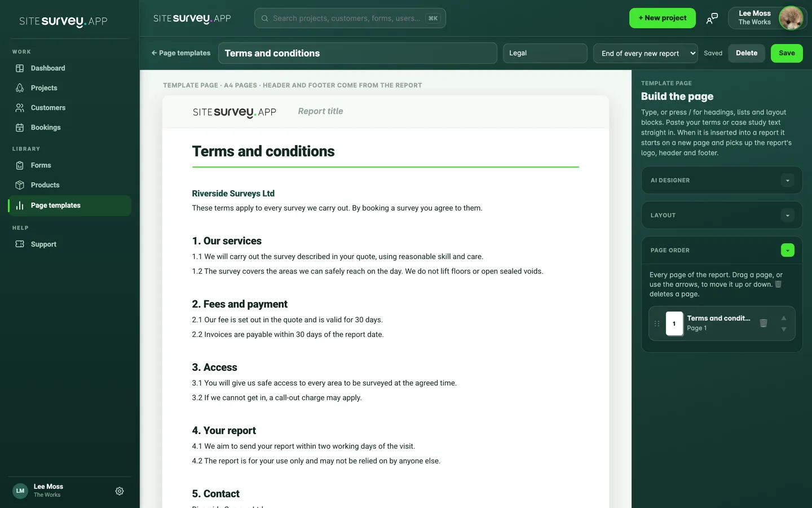
Task: Move Terms page down with arrow
Action: 784,329
